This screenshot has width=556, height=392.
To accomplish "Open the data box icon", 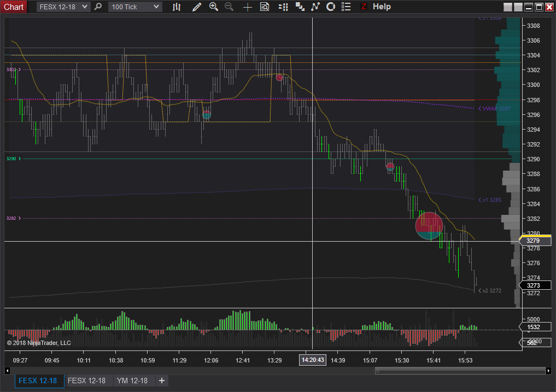I will click(265, 7).
